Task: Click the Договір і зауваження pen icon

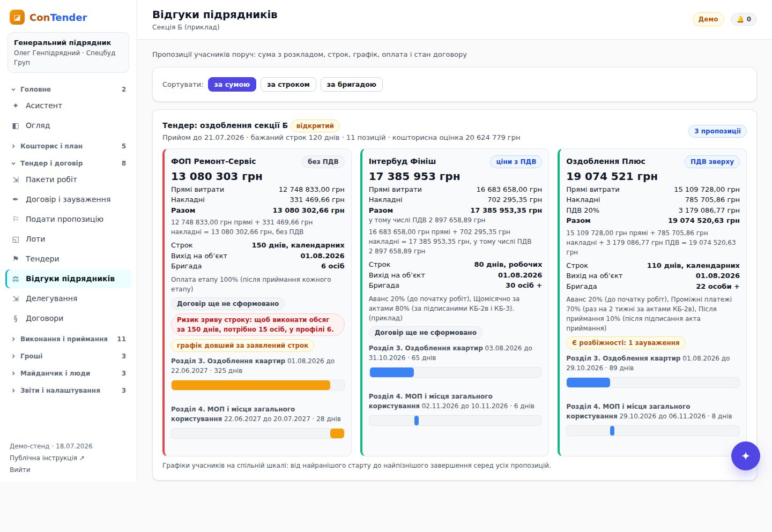Action: click(x=16, y=199)
